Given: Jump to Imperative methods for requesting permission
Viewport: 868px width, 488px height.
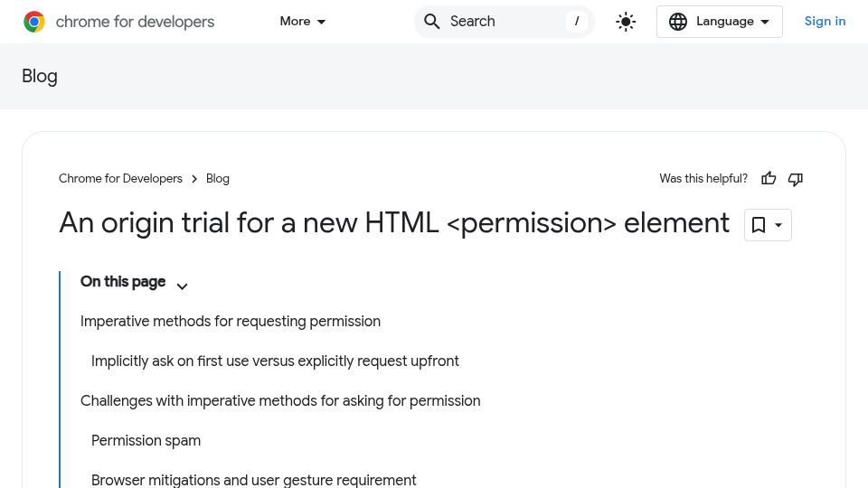Looking at the screenshot, I should [231, 322].
